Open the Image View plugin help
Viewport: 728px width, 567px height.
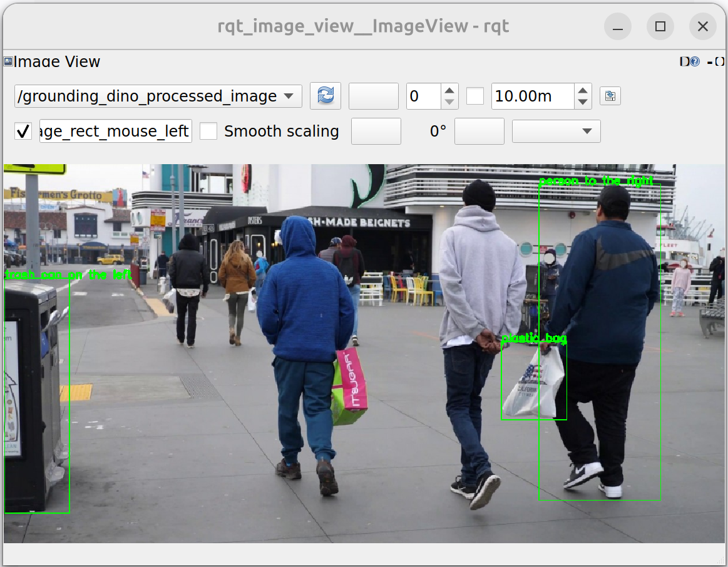pos(696,61)
